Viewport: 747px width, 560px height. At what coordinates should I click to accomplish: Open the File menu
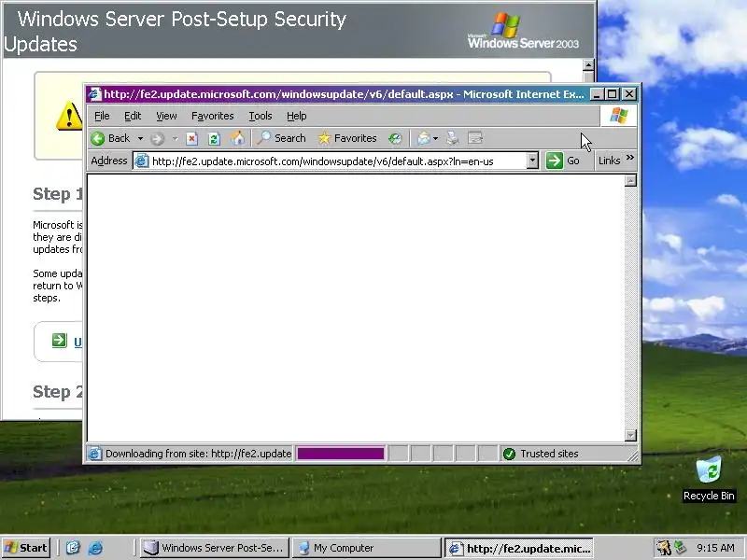[102, 116]
